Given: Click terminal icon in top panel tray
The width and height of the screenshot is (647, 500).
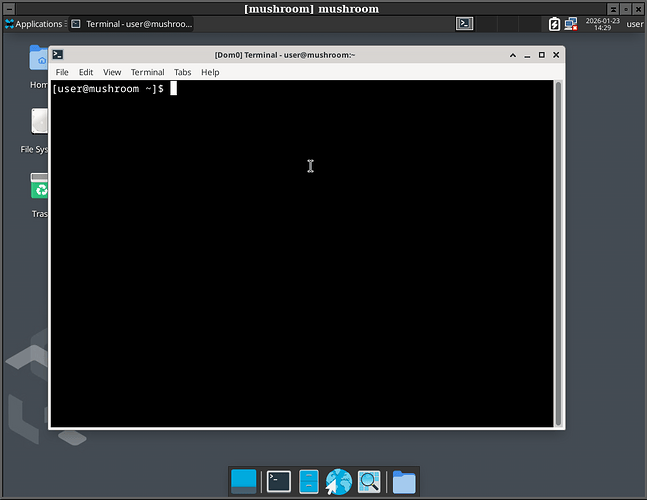Looking at the screenshot, I should [x=465, y=23].
